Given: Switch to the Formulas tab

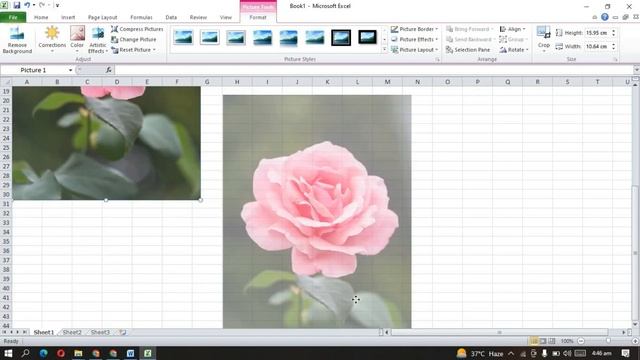Looking at the screenshot, I should point(141,17).
